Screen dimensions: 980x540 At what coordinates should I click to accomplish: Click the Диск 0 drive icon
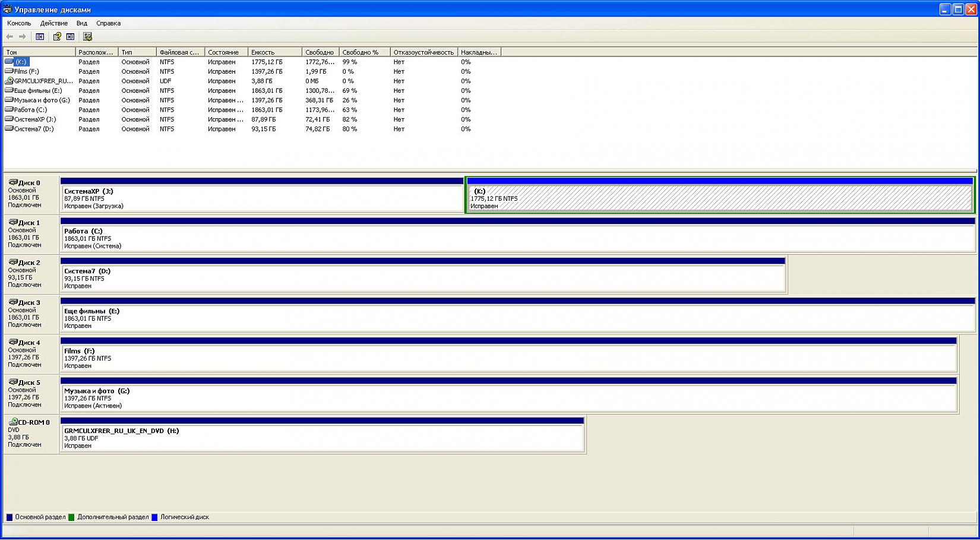click(13, 182)
